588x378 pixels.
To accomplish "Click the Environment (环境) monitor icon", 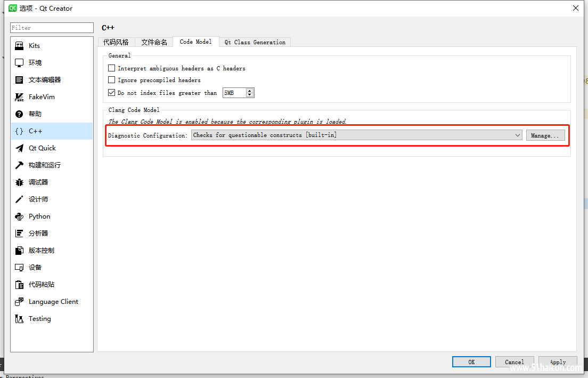I will click(x=19, y=63).
